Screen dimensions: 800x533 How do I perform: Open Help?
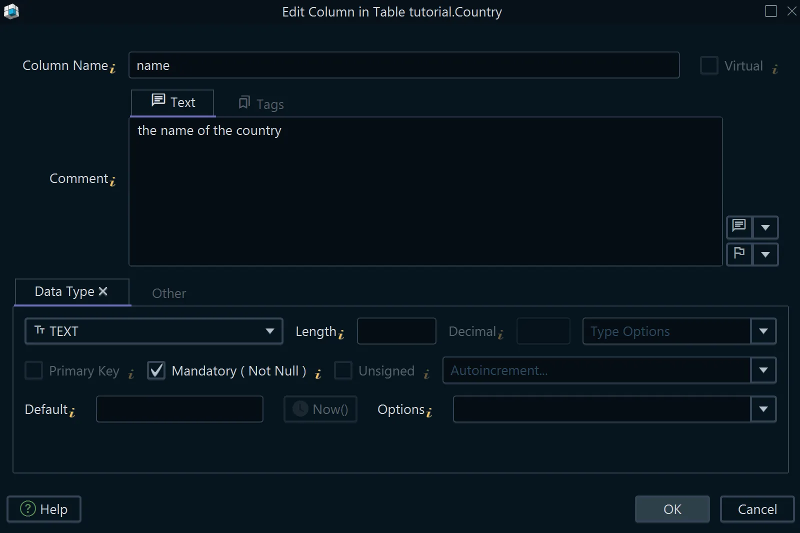point(44,509)
